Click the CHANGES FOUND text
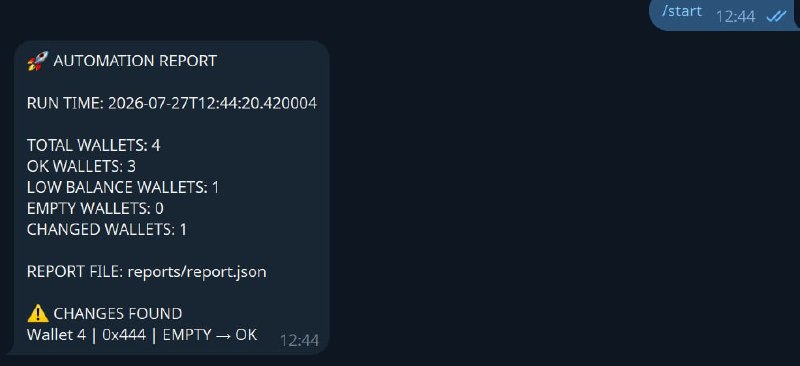 coord(118,313)
